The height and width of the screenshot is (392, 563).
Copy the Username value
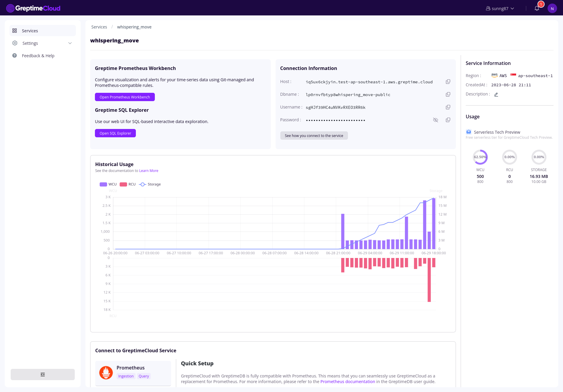click(448, 107)
